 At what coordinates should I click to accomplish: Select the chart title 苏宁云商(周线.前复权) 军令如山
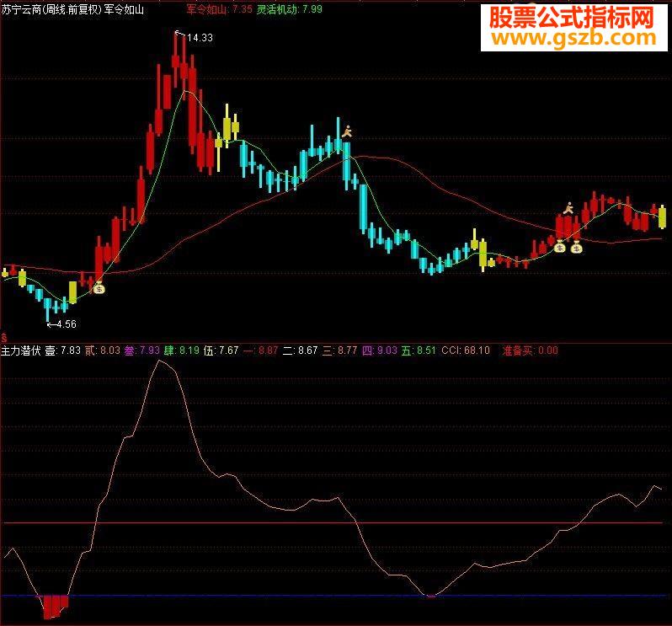click(72, 9)
